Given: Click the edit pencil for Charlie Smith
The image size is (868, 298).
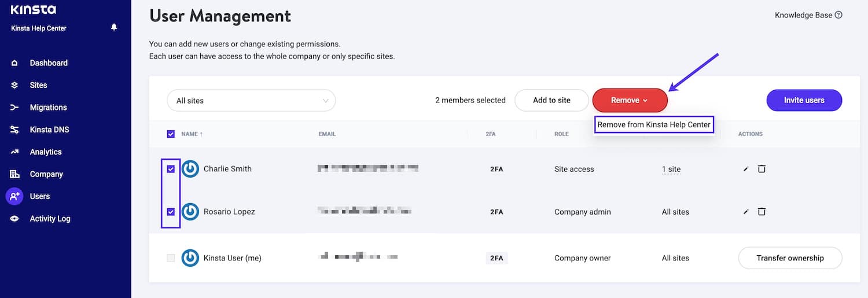Looking at the screenshot, I should click(x=746, y=169).
